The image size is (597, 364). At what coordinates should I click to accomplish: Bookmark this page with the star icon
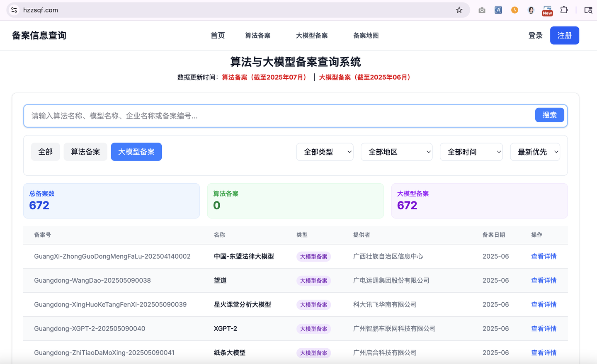pyautogui.click(x=459, y=10)
